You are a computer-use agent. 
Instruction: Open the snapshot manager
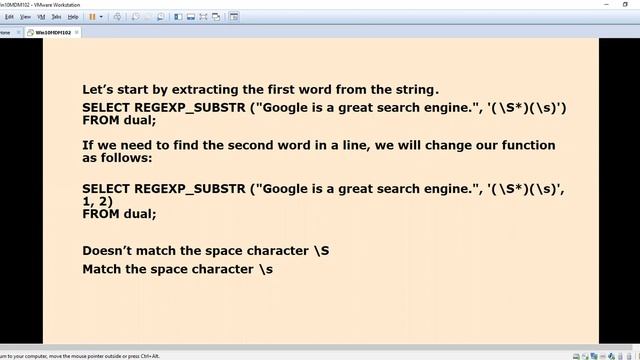click(160, 17)
